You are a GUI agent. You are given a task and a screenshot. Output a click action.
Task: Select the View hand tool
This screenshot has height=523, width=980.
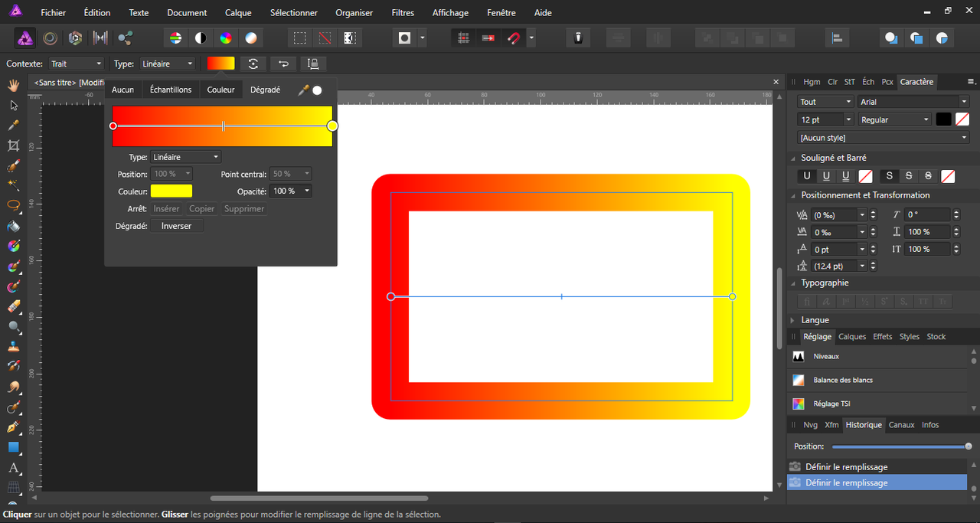click(x=13, y=84)
